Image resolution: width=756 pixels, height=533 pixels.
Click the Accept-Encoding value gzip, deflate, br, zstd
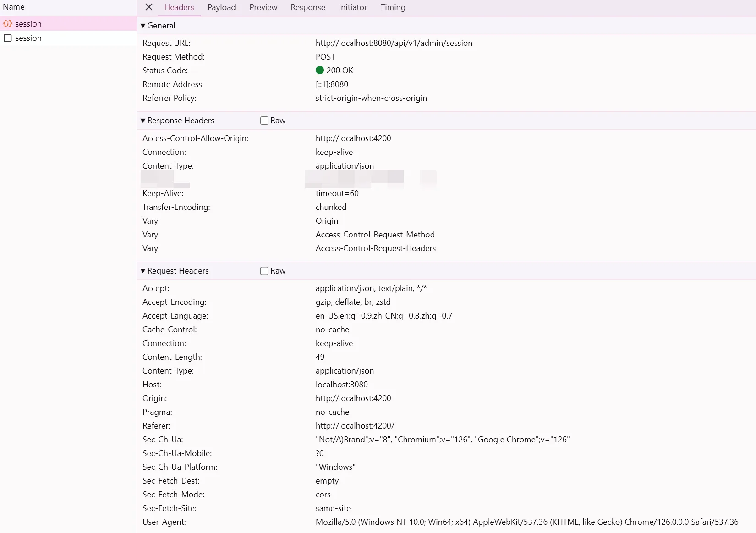tap(353, 302)
